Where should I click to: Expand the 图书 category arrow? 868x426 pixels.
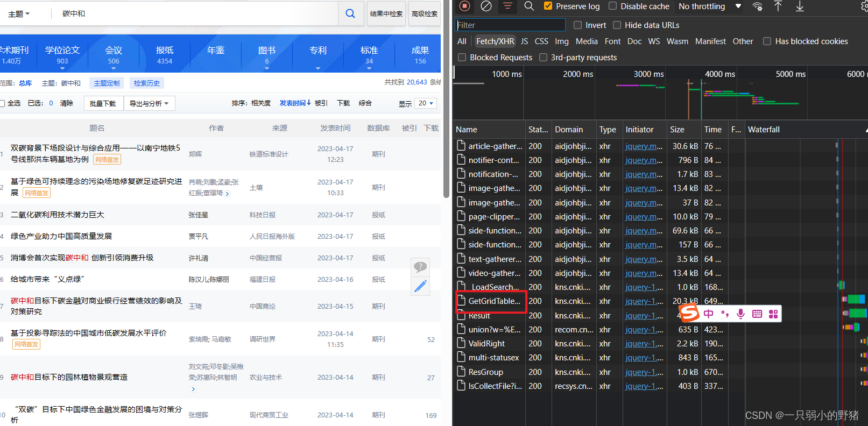(x=267, y=68)
